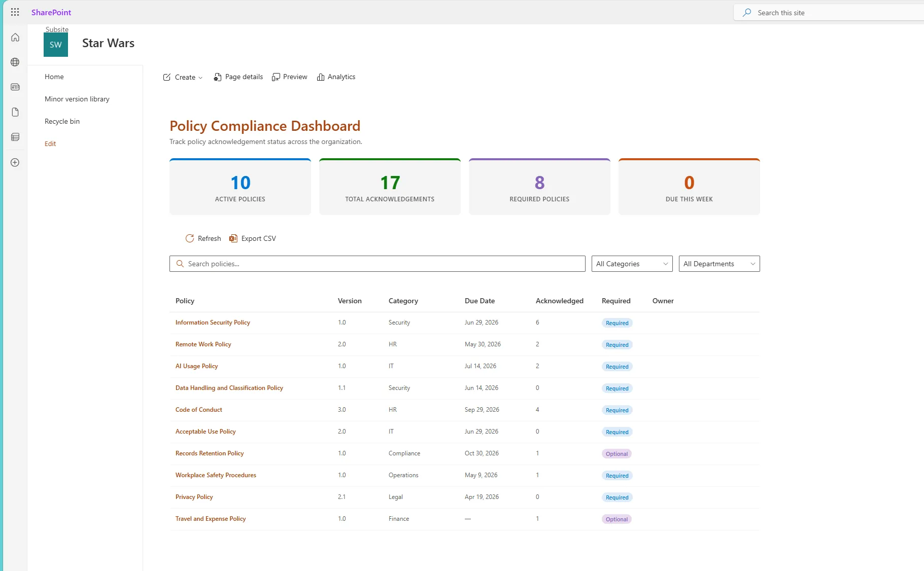Open the SharePoint app launcher waffle
Viewport: 924px width, 571px height.
click(15, 12)
